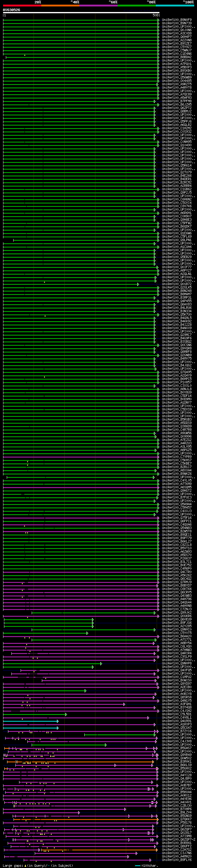Viewport: 197px width, 868px height.
Task: Open hit UniRef100_Q7RNJ9
Action: pos(176,582)
